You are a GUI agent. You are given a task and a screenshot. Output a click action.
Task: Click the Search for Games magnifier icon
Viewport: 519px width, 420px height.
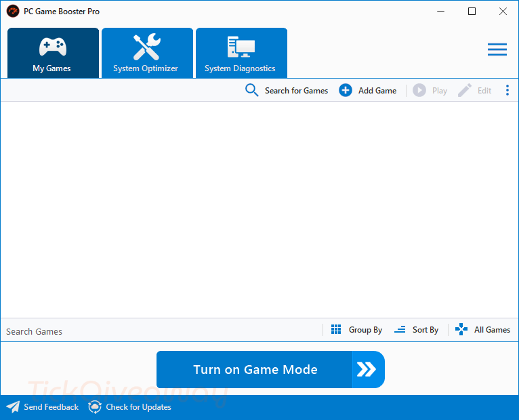(x=252, y=90)
